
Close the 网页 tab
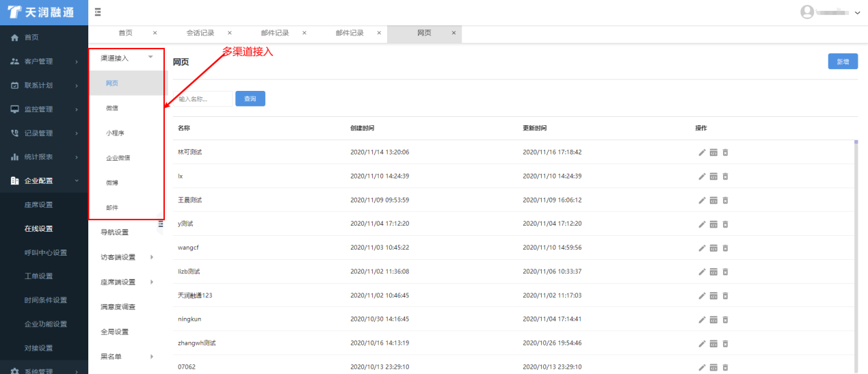[453, 33]
